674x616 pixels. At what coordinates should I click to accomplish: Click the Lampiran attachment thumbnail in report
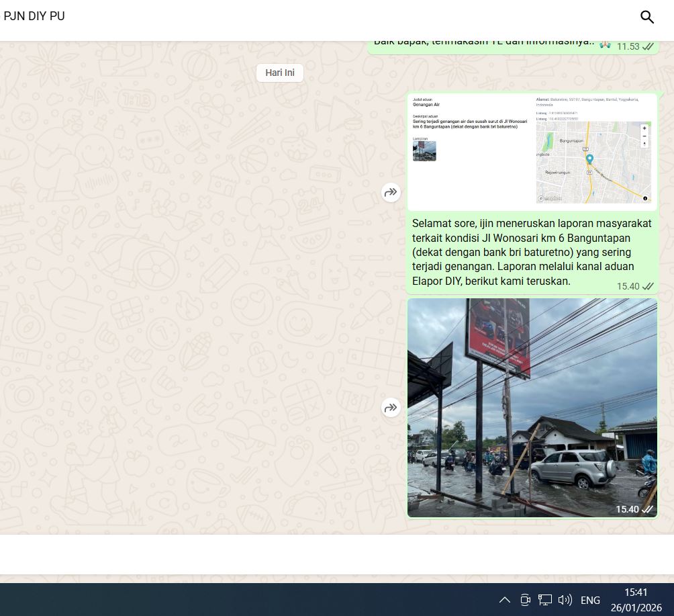tap(424, 151)
